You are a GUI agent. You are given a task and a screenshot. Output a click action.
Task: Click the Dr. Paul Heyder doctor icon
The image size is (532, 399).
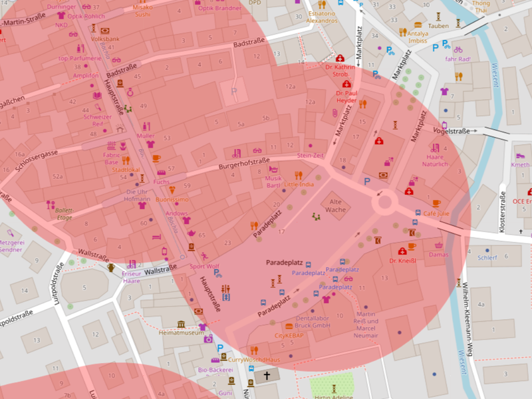point(346,84)
